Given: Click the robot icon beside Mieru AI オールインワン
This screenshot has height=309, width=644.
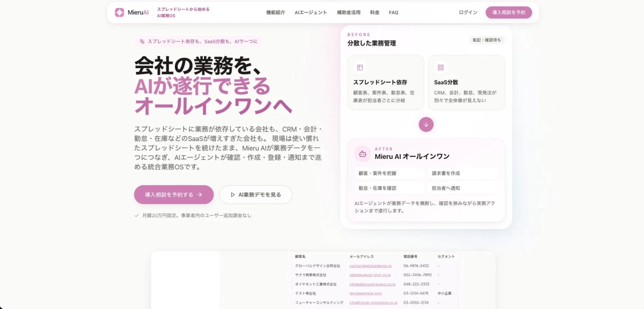Looking at the screenshot, I should coord(363,153).
